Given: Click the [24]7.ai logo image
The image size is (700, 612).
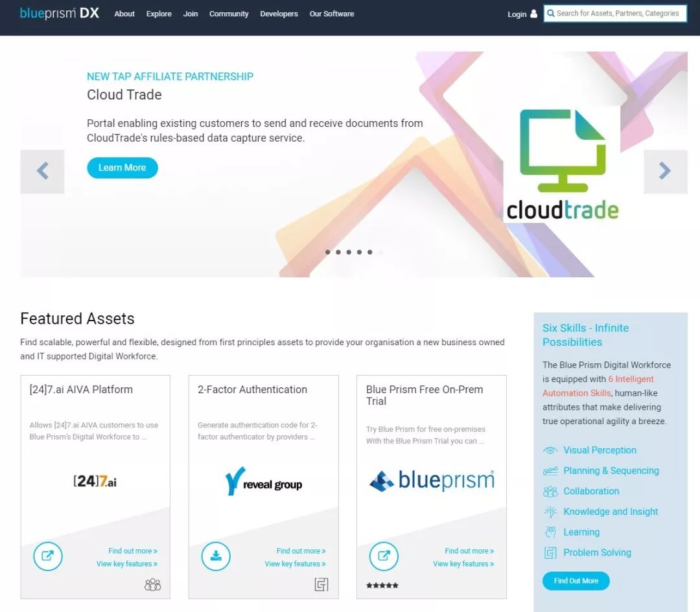Looking at the screenshot, I should (95, 481).
